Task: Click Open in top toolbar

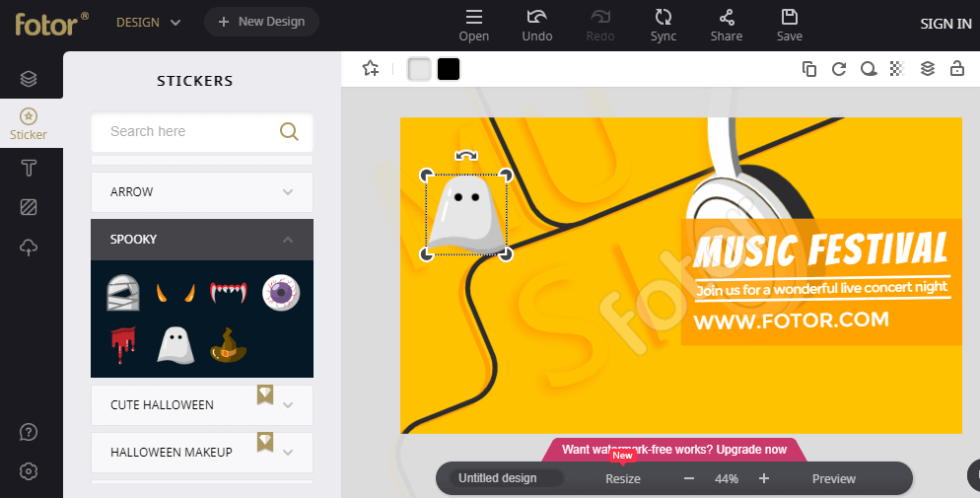Action: (x=474, y=26)
